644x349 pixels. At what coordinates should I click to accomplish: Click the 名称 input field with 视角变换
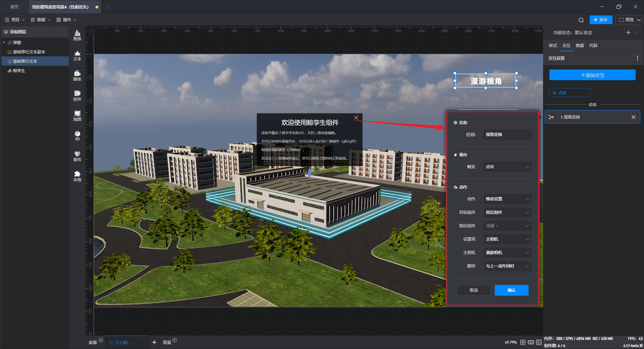coord(507,135)
